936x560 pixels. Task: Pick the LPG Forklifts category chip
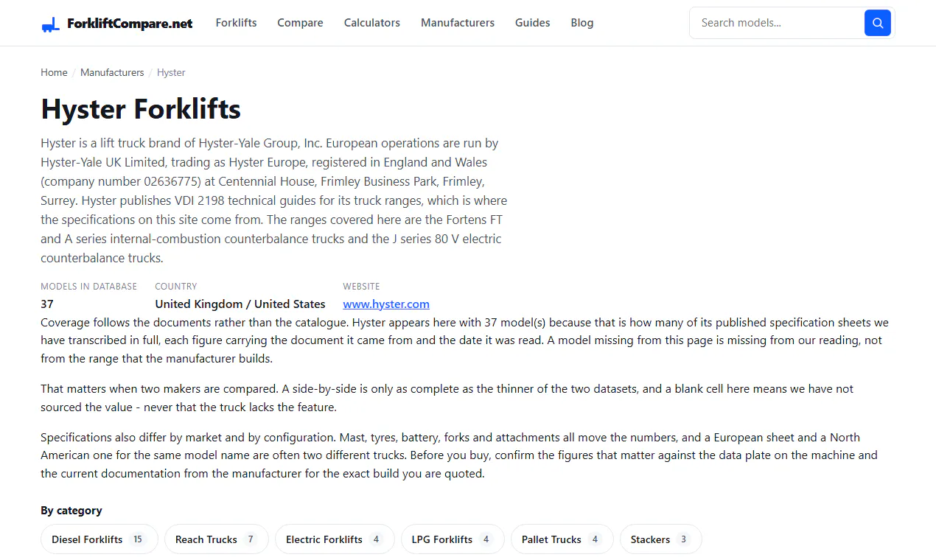tap(453, 539)
